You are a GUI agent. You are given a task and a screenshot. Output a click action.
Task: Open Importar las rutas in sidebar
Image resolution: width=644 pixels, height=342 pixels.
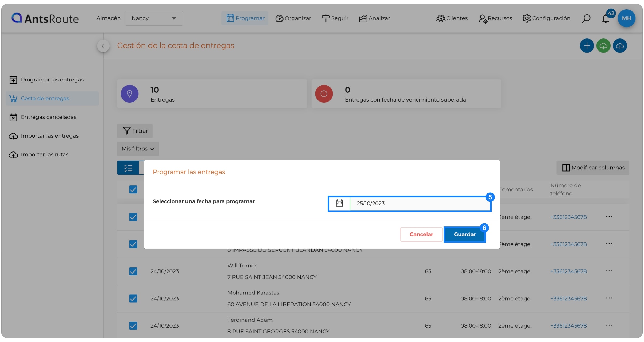(x=52, y=154)
